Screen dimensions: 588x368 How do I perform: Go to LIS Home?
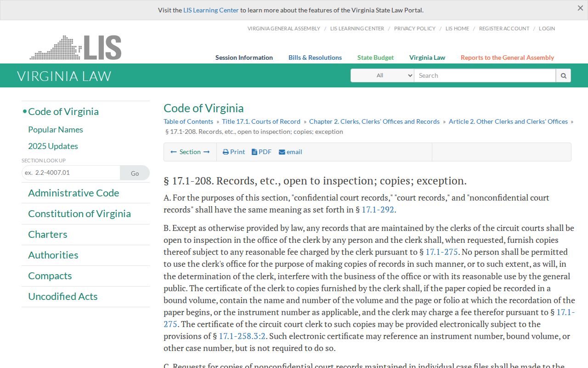click(457, 29)
